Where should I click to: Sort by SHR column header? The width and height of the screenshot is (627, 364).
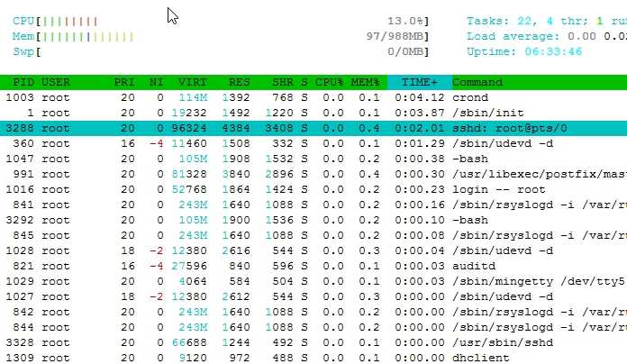pos(283,82)
